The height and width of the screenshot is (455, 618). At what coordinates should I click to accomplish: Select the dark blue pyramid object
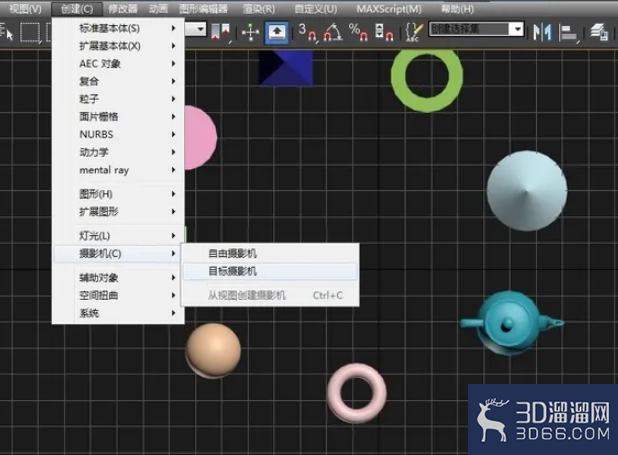286,68
